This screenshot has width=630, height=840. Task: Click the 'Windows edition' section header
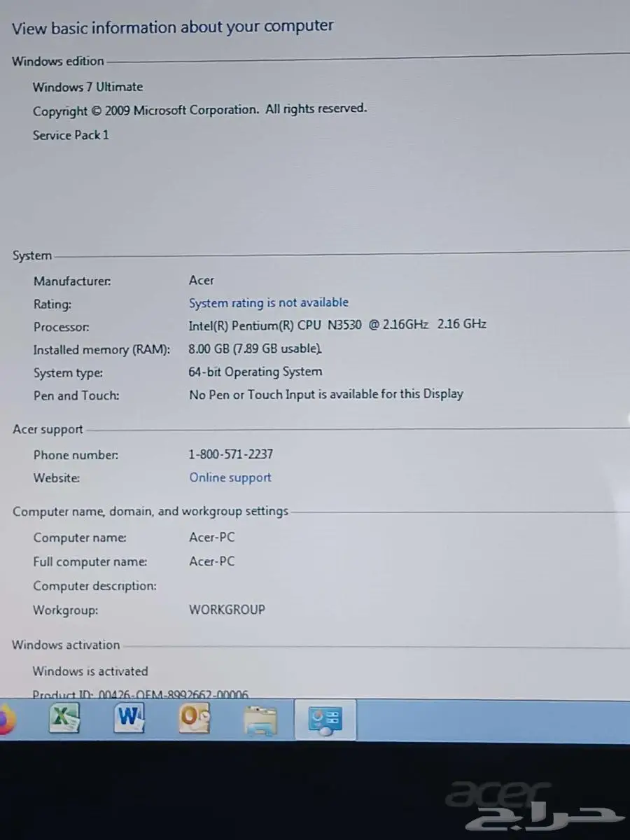(x=58, y=61)
